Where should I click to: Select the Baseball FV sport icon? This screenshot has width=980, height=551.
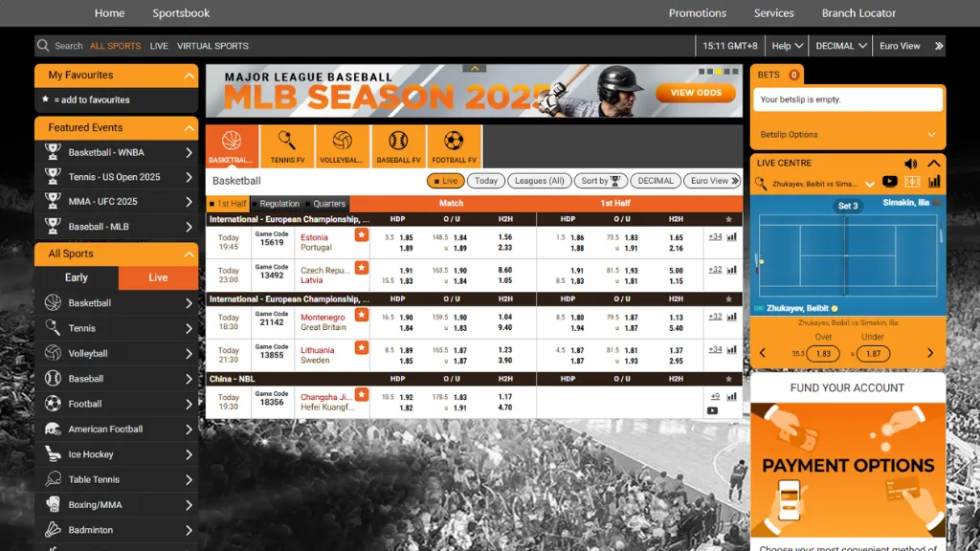pyautogui.click(x=398, y=146)
